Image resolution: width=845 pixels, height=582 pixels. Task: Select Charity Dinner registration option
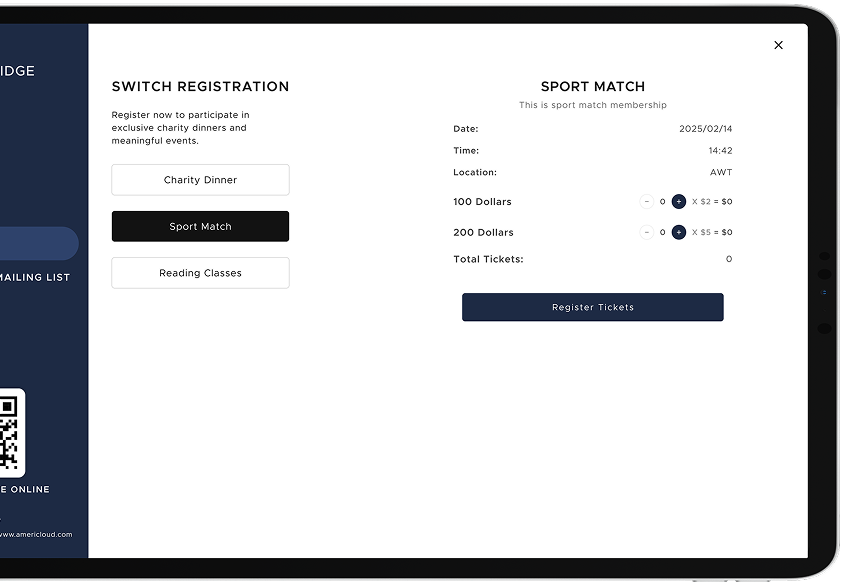pos(200,180)
